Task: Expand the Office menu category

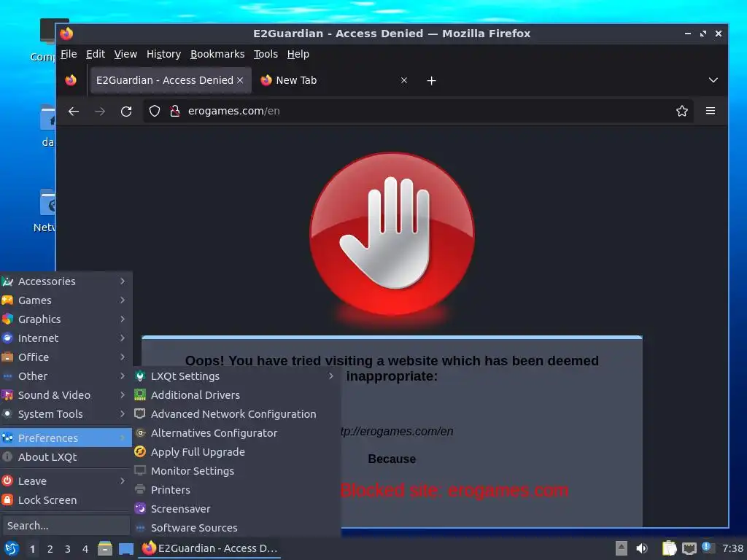Action: click(66, 357)
